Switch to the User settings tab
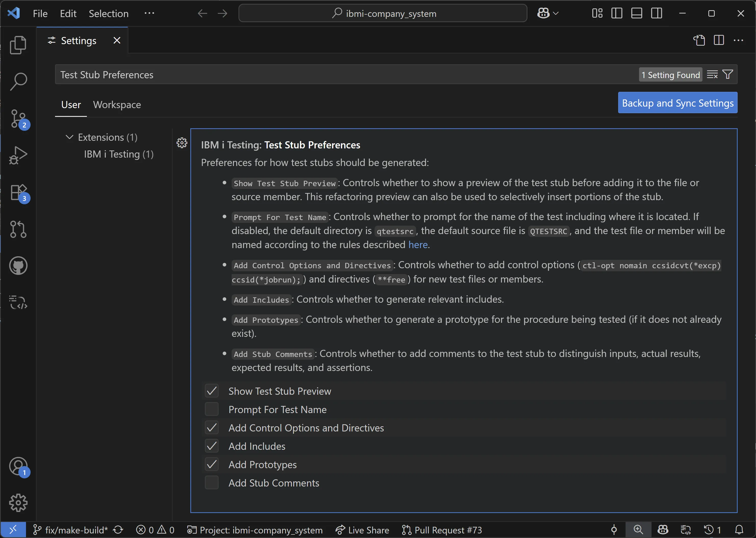The image size is (756, 538). point(71,105)
